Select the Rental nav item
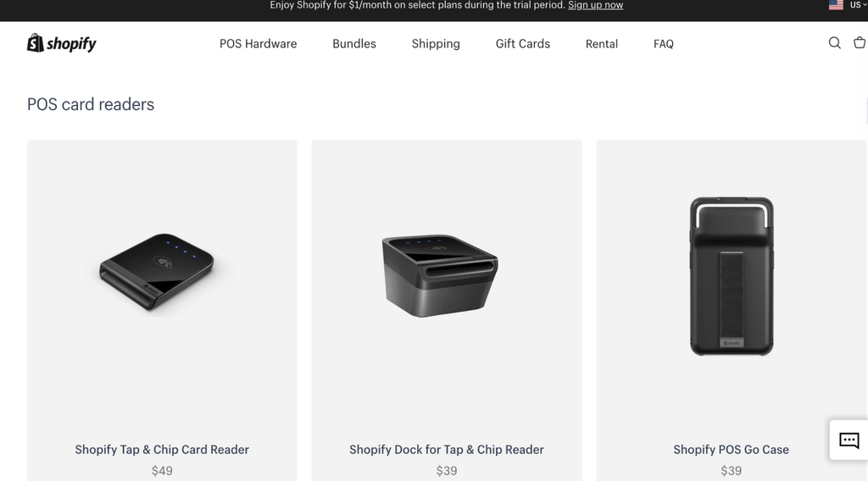The width and height of the screenshot is (868, 481). [602, 44]
